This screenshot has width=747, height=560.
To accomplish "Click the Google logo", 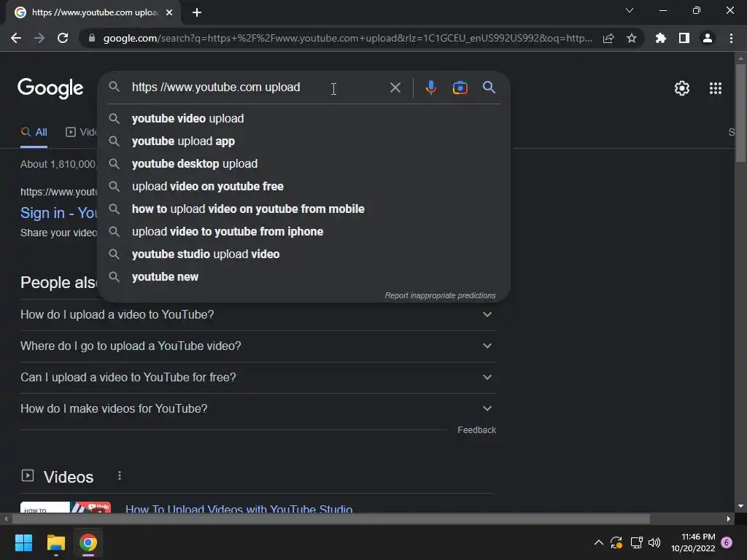I will pyautogui.click(x=50, y=88).
